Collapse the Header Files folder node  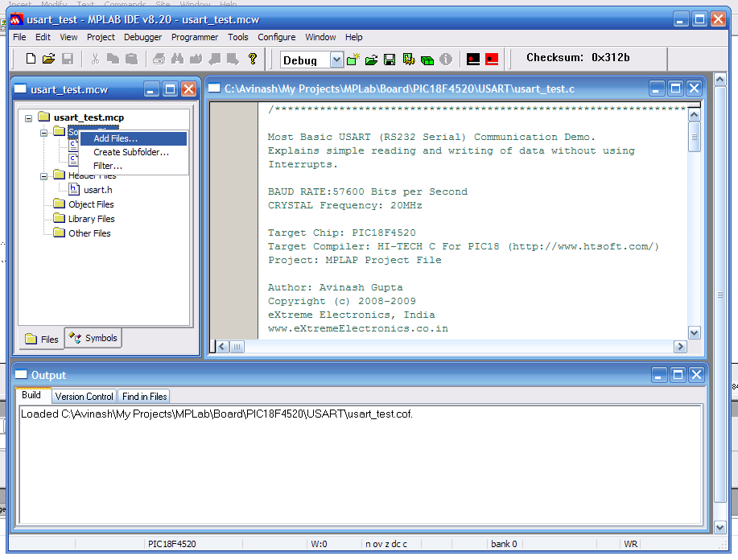tap(43, 176)
